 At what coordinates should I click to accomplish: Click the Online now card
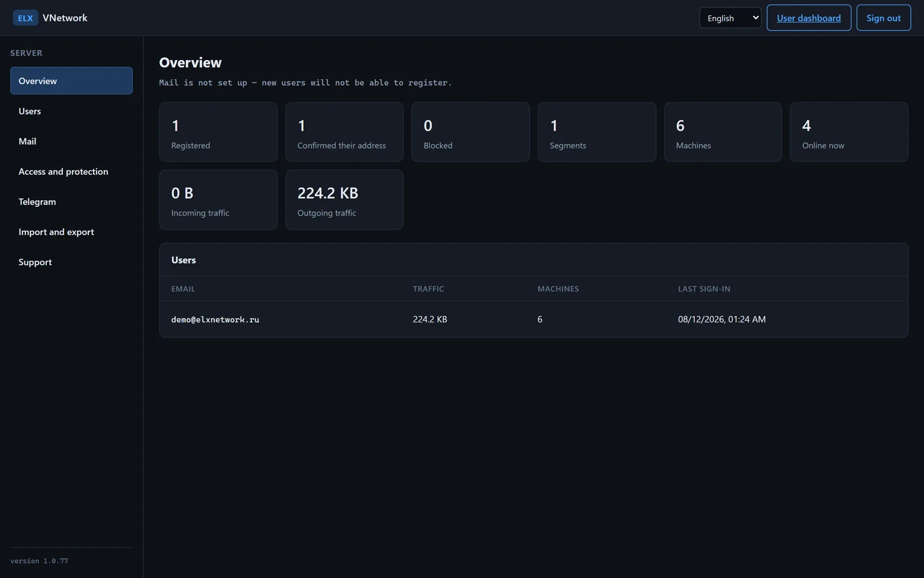coord(849,132)
